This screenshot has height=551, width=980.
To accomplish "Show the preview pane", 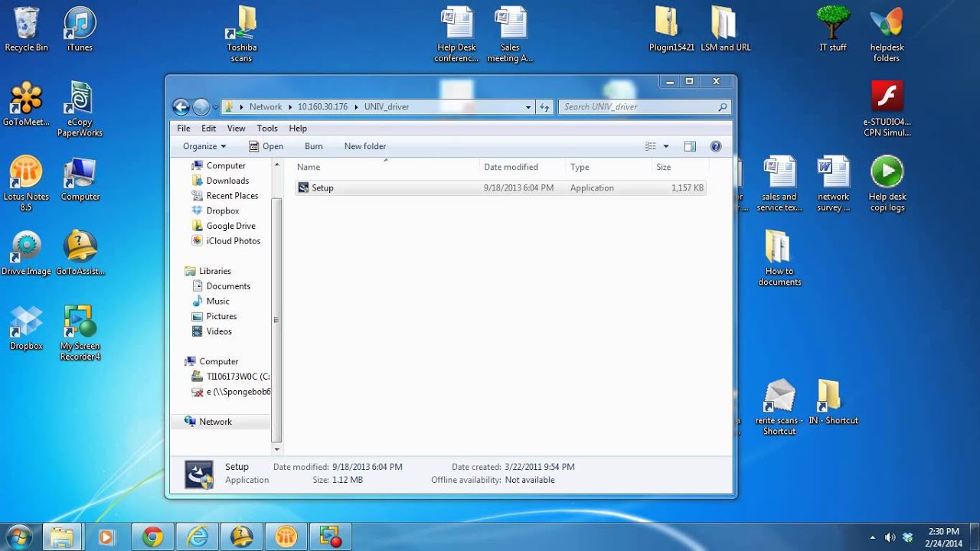I will click(x=690, y=146).
